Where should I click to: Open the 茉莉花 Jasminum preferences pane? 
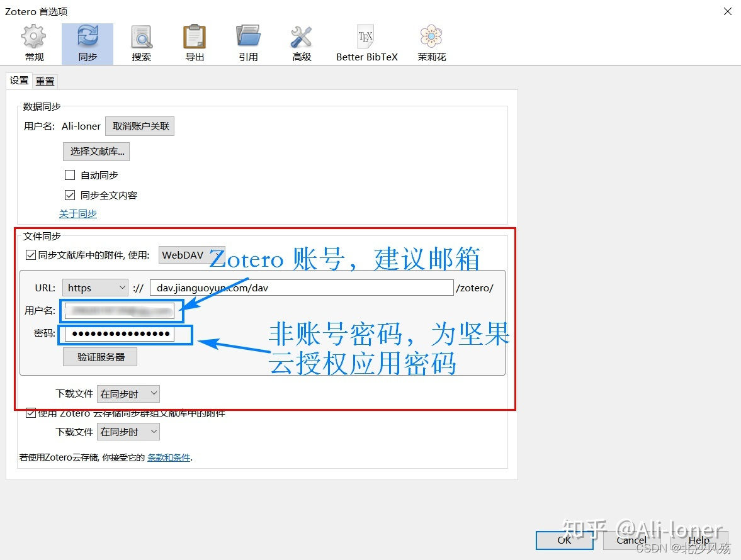431,43
